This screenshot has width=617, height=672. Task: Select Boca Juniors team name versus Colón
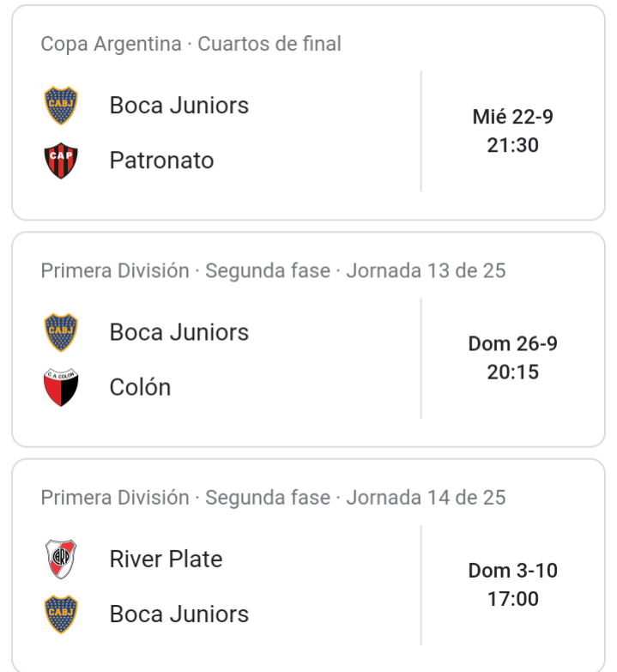[179, 332]
